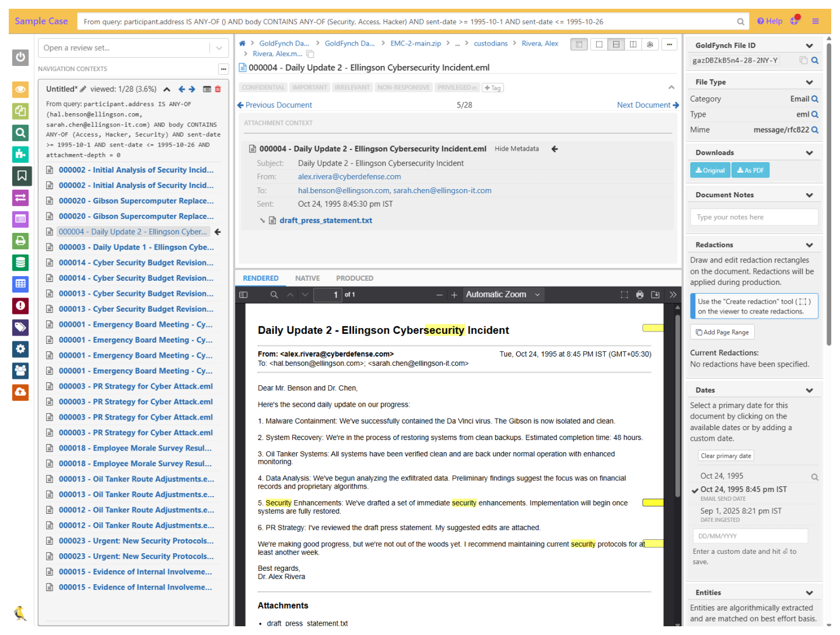Click the magnifier icon in the PDF viewer toolbar
840x635 pixels.
(x=274, y=295)
